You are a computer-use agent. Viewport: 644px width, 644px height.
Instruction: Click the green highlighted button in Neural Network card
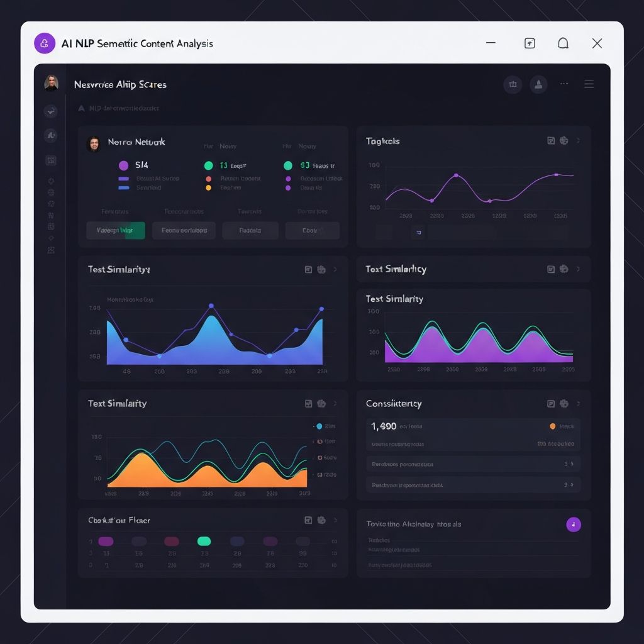click(115, 230)
